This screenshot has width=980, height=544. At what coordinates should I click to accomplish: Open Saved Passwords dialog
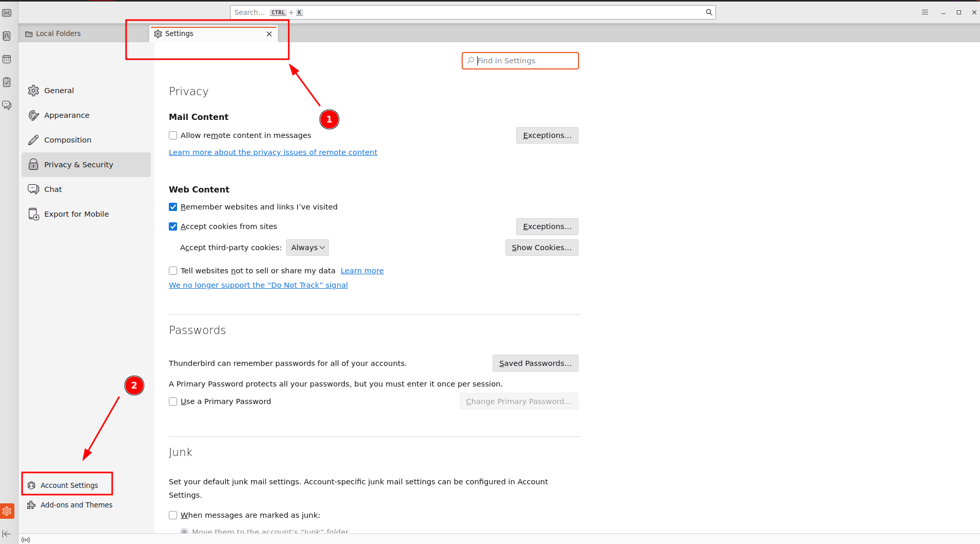535,363
